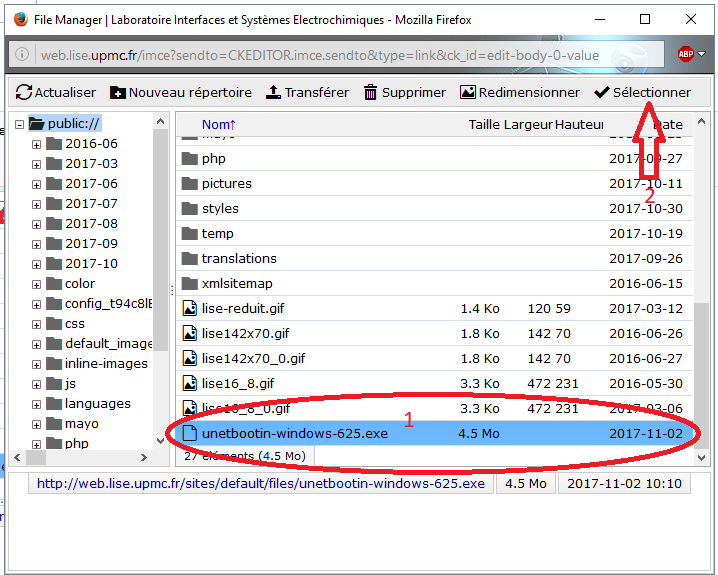This screenshot has height=575, width=718.
Task: Expand the 2017-07 folder node
Action: (x=36, y=205)
